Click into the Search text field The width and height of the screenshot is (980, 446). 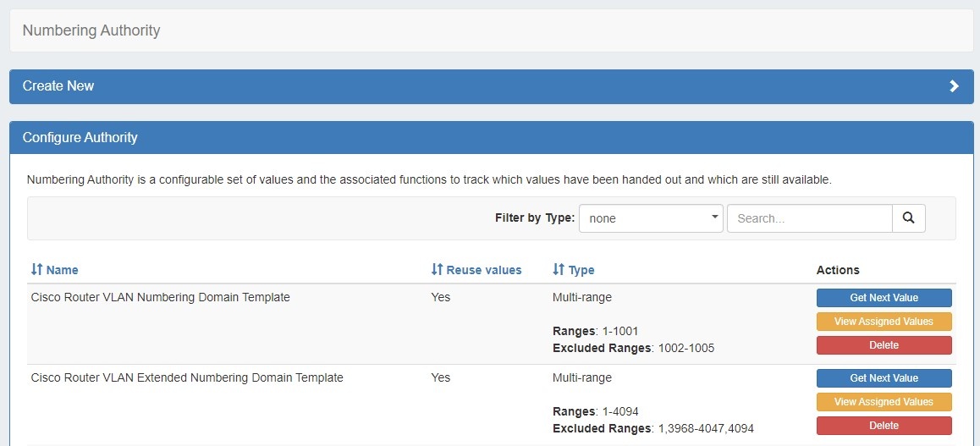point(809,218)
